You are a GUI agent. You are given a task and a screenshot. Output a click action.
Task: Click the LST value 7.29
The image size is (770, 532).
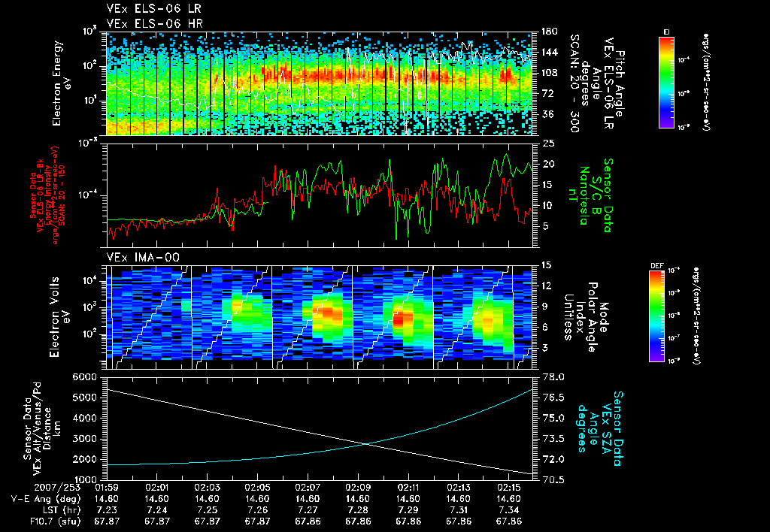408,510
